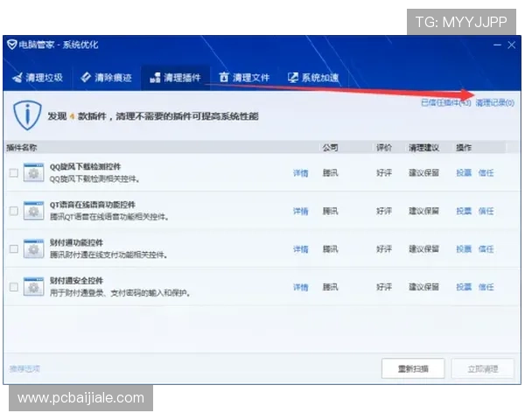Viewport: 525px width, 420px height.
Task: Show 详情 for 财付通功能控件
Action: pos(300,249)
